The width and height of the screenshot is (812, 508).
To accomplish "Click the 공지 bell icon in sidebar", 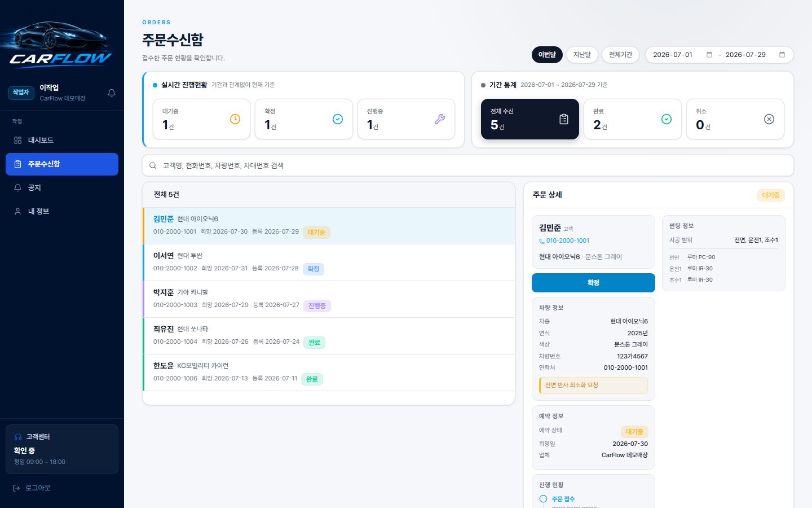I will (x=17, y=187).
